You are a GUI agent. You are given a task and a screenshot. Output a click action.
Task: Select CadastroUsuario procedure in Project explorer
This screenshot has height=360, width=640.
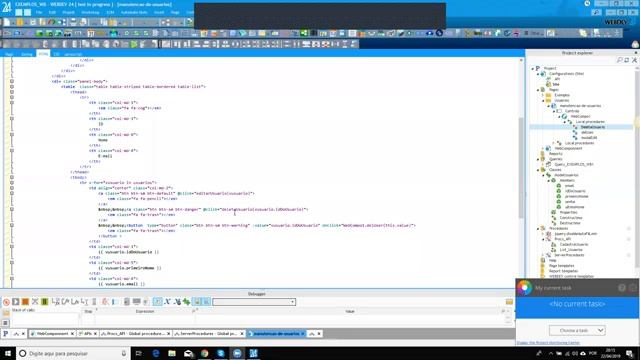tap(574, 244)
